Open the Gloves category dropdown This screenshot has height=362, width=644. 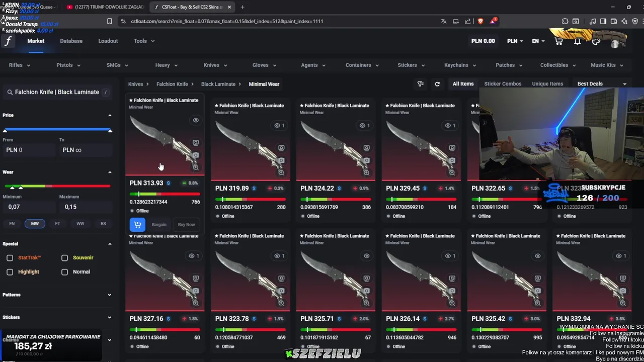(264, 65)
